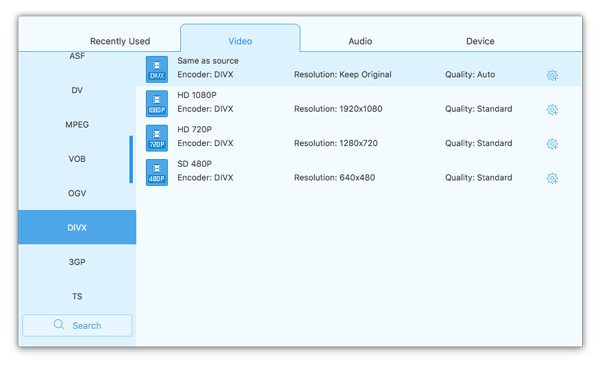The image size is (600, 367).
Task: Click Encoder: DIVX under Same as source
Action: (205, 75)
